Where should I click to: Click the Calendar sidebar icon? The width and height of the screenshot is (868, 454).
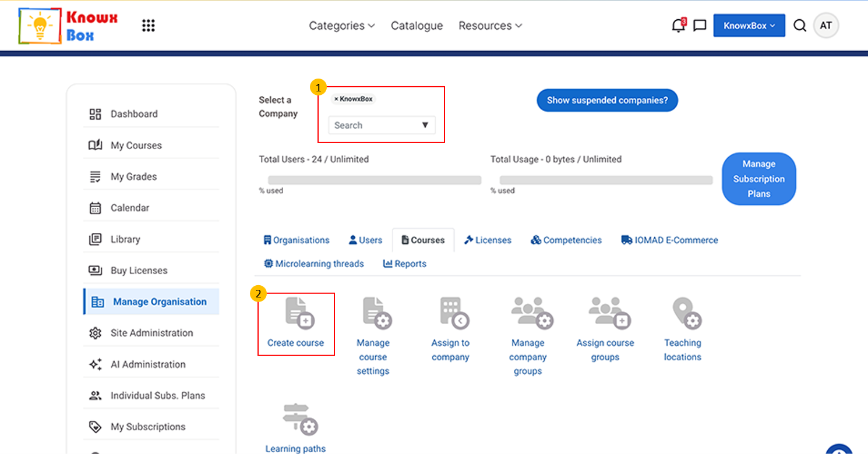pyautogui.click(x=95, y=208)
